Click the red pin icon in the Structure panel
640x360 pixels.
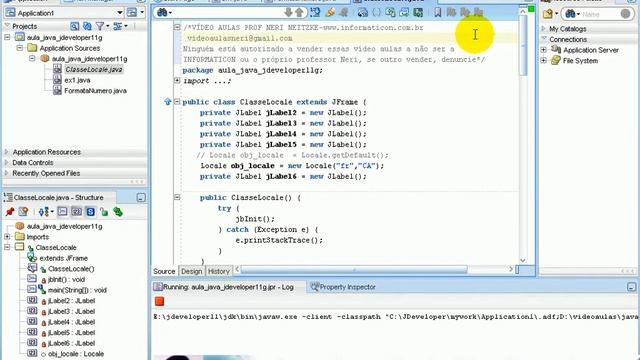(10, 211)
